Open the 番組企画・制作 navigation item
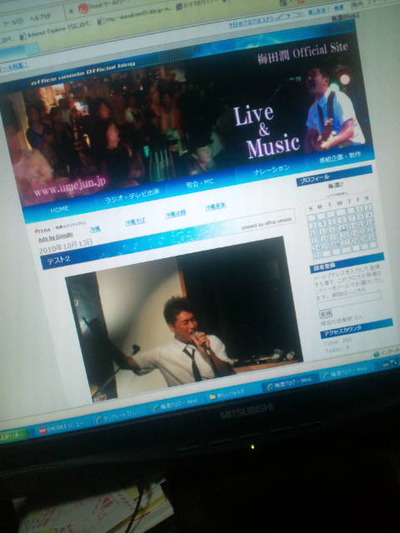The width and height of the screenshot is (400, 533). [x=341, y=157]
